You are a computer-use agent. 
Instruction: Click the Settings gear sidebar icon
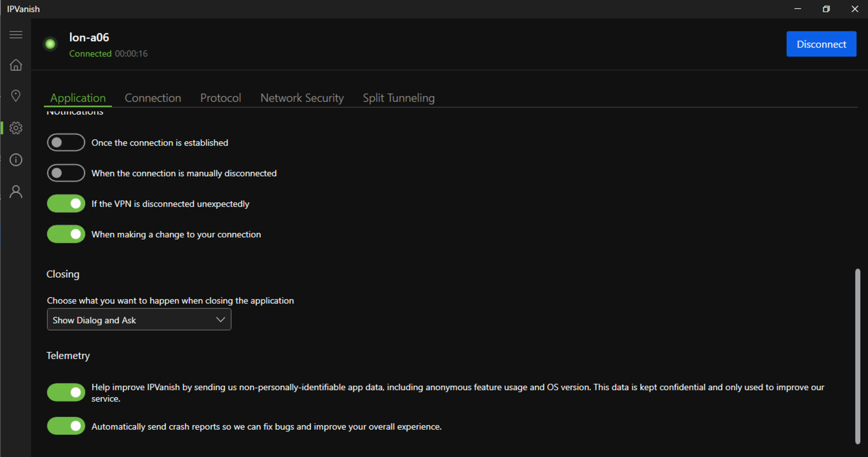[16, 128]
